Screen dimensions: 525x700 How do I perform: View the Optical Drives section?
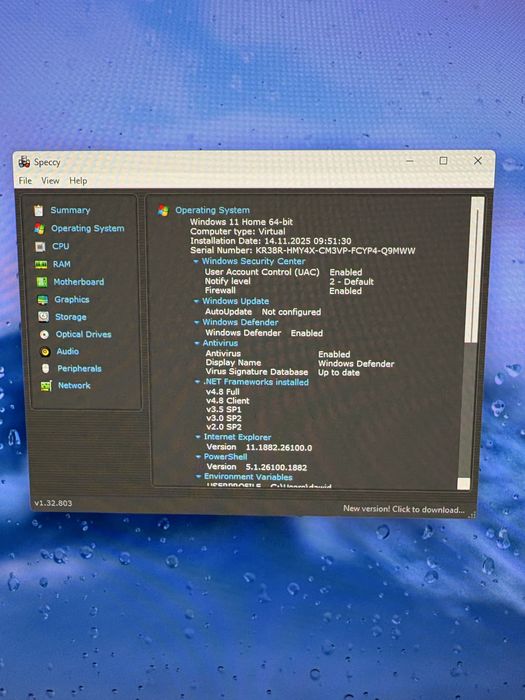[x=83, y=334]
